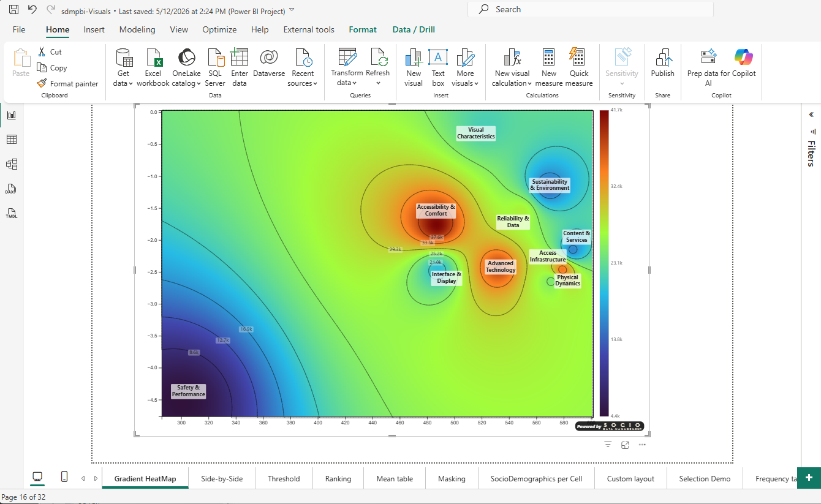This screenshot has height=504, width=821.
Task: Open TMDL view in sidebar
Action: (x=12, y=213)
